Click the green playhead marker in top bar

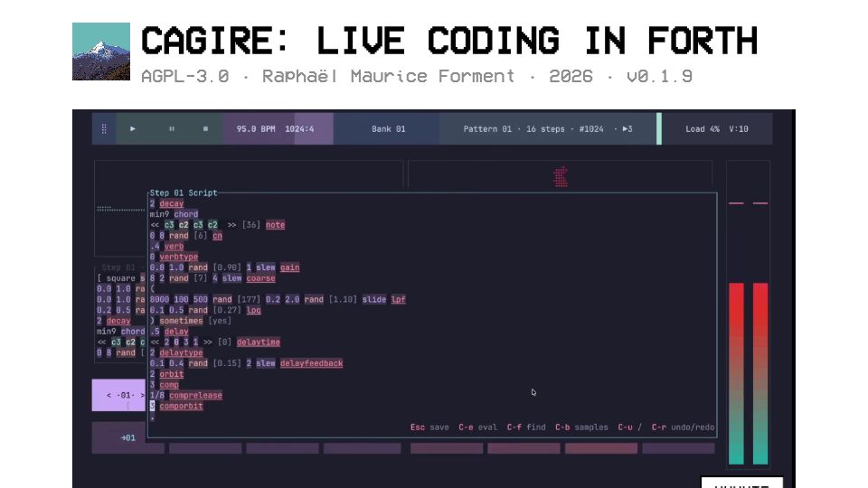point(659,129)
